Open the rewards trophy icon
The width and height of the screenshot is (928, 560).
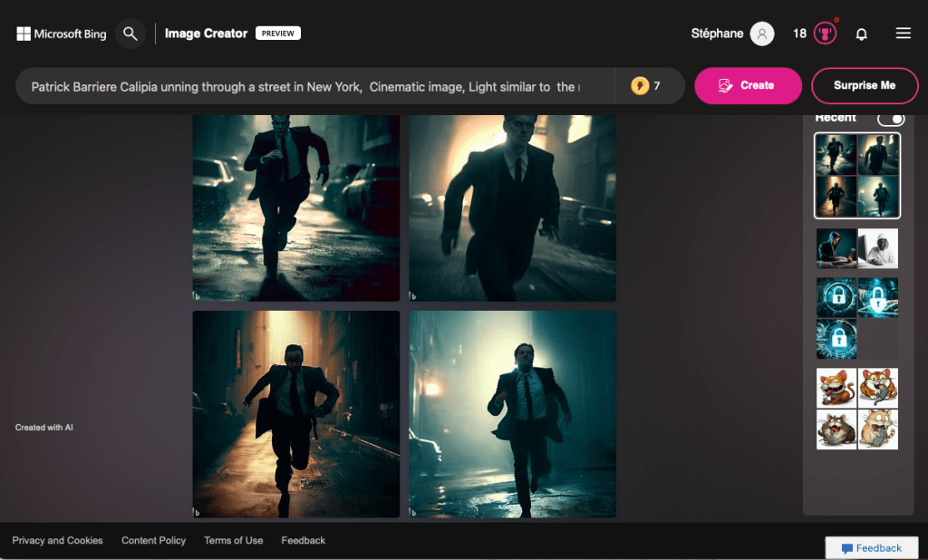pyautogui.click(x=825, y=34)
